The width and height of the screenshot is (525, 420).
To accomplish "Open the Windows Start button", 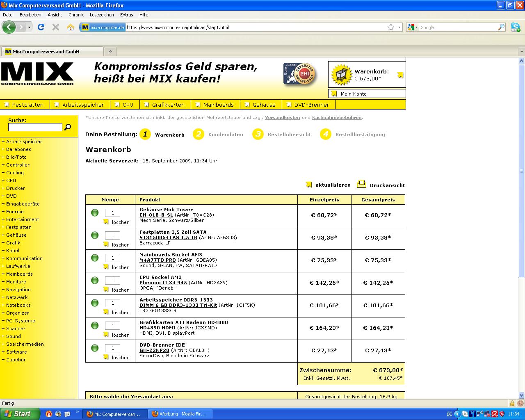I will (20, 414).
